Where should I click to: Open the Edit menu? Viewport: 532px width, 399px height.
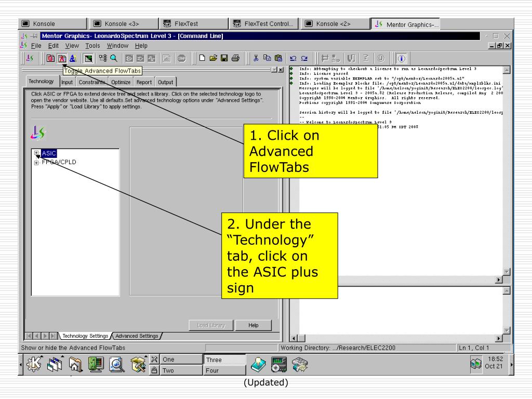[x=54, y=46]
